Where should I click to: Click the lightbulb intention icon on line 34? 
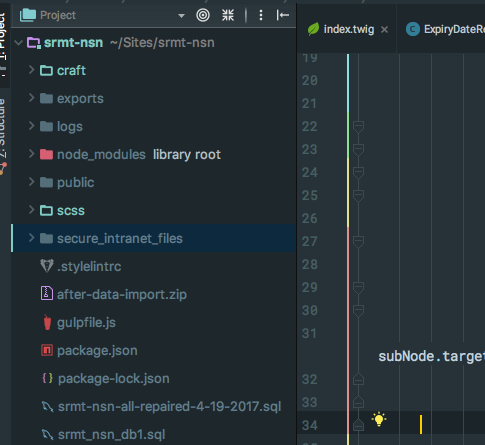click(x=379, y=419)
